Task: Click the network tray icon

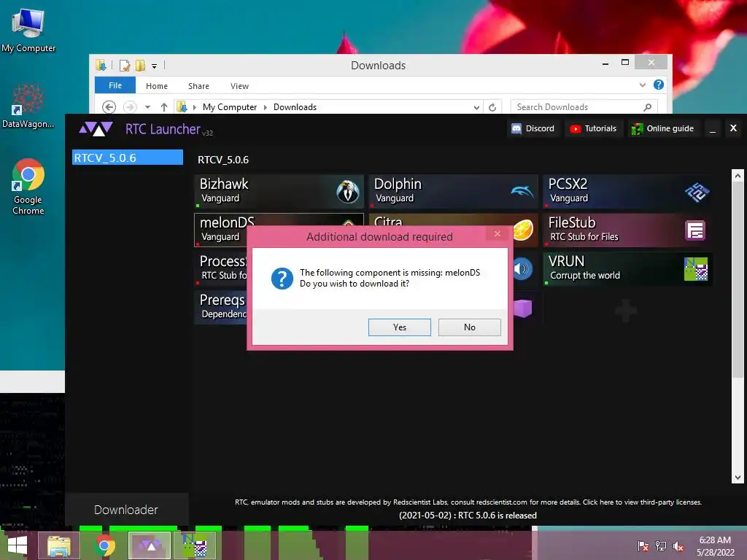Action: pyautogui.click(x=661, y=546)
